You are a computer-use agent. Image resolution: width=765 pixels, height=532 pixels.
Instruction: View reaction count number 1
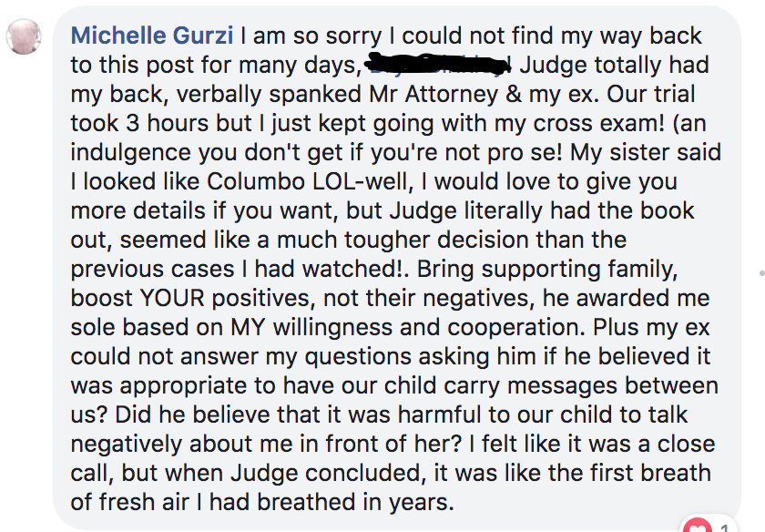[725, 527]
